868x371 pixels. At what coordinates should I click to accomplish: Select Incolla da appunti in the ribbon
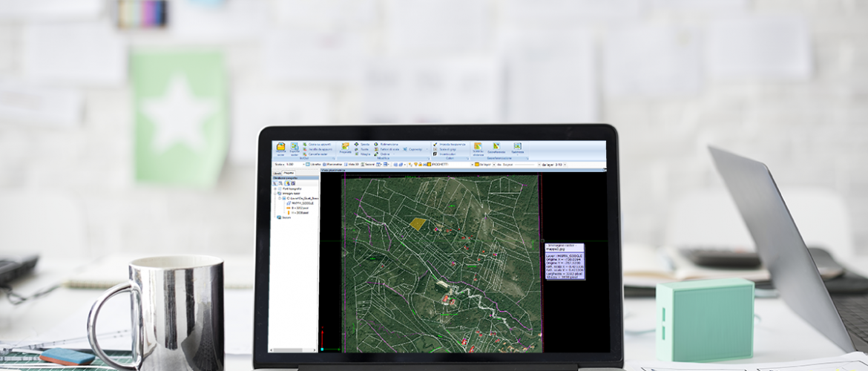pyautogui.click(x=317, y=149)
